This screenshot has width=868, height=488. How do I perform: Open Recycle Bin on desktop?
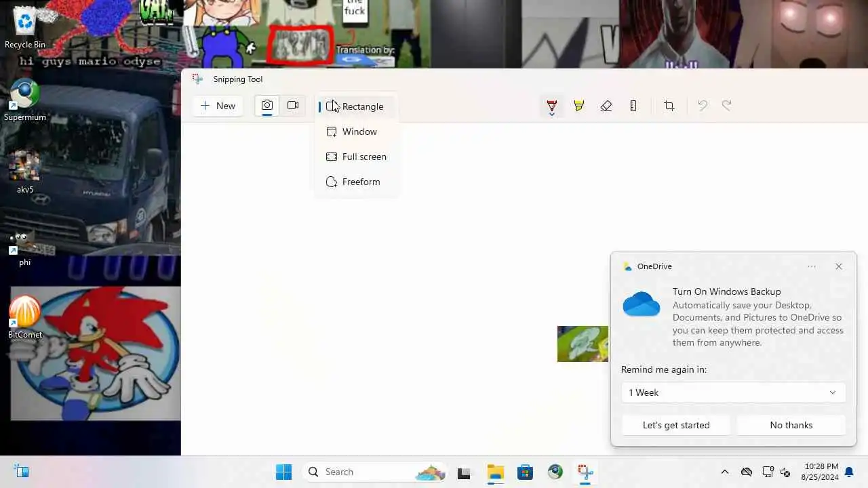[25, 27]
